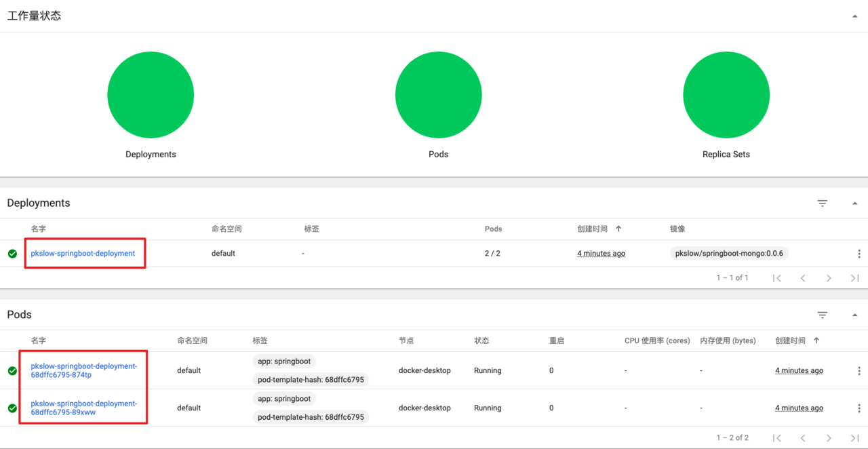Click the 命名空间 header in Pods table
Image resolution: width=868 pixels, height=449 pixels.
click(x=192, y=340)
